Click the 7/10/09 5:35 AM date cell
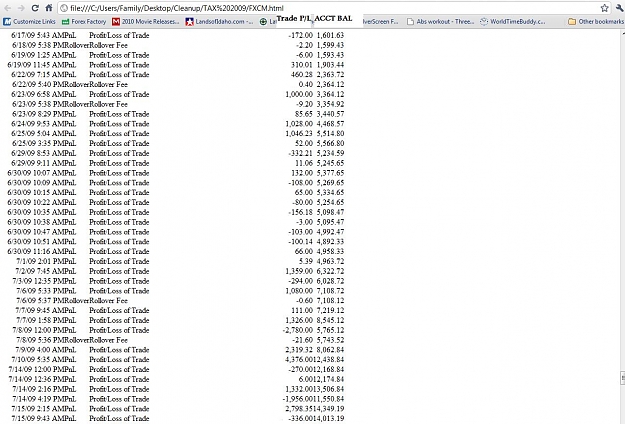Image resolution: width=625 pixels, height=424 pixels. pos(36,360)
